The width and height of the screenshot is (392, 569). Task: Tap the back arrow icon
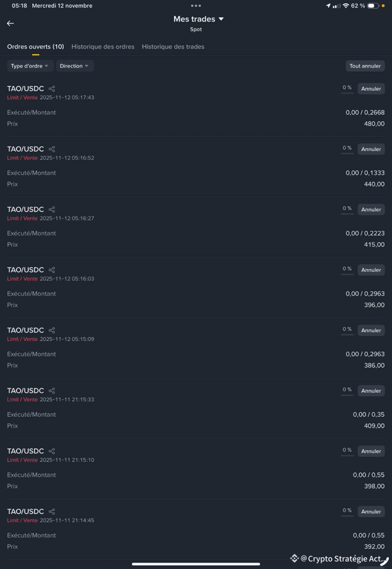click(10, 23)
